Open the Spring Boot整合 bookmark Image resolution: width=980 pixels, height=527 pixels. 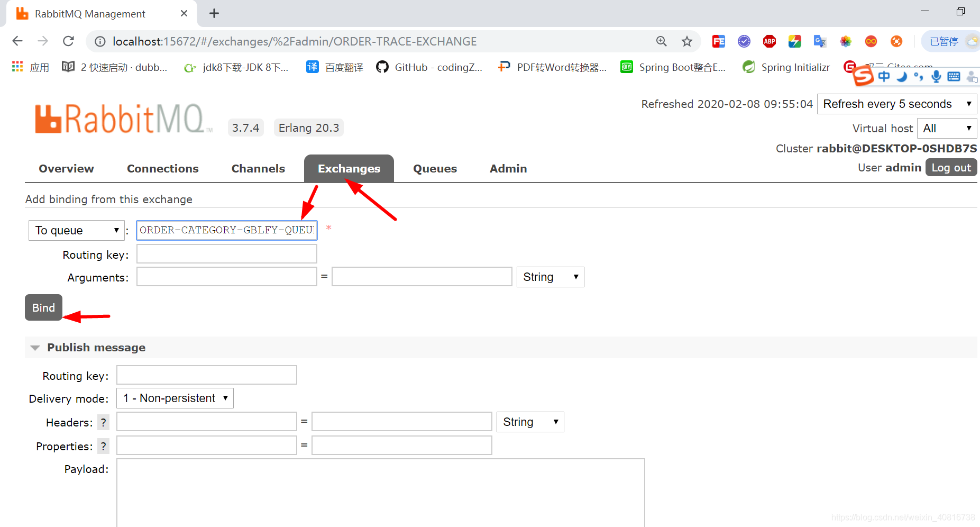pos(673,67)
